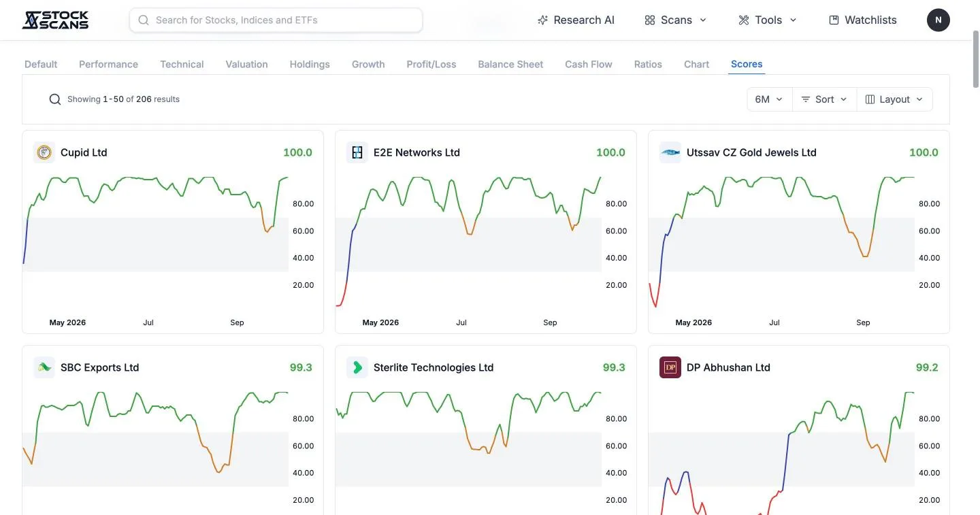Open the Research AI link
Viewport: 980px width, 515px height.
[576, 20]
